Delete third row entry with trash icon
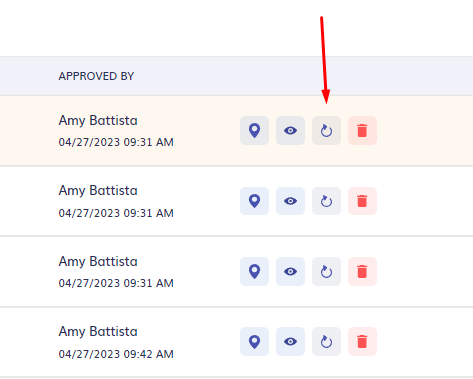This screenshot has width=473, height=379. [x=362, y=271]
